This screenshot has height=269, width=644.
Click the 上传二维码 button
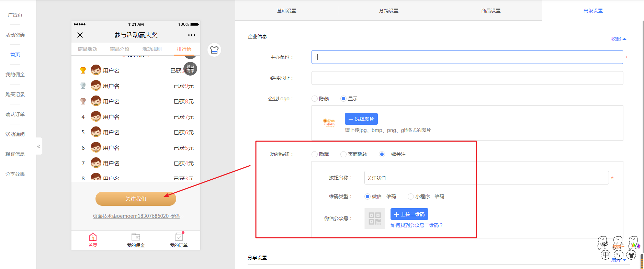409,214
